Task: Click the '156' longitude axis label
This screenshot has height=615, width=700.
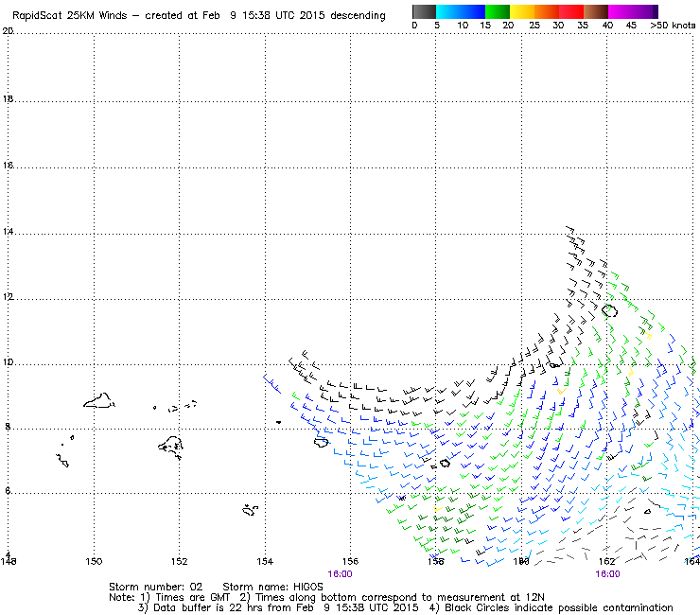Action: [x=350, y=561]
